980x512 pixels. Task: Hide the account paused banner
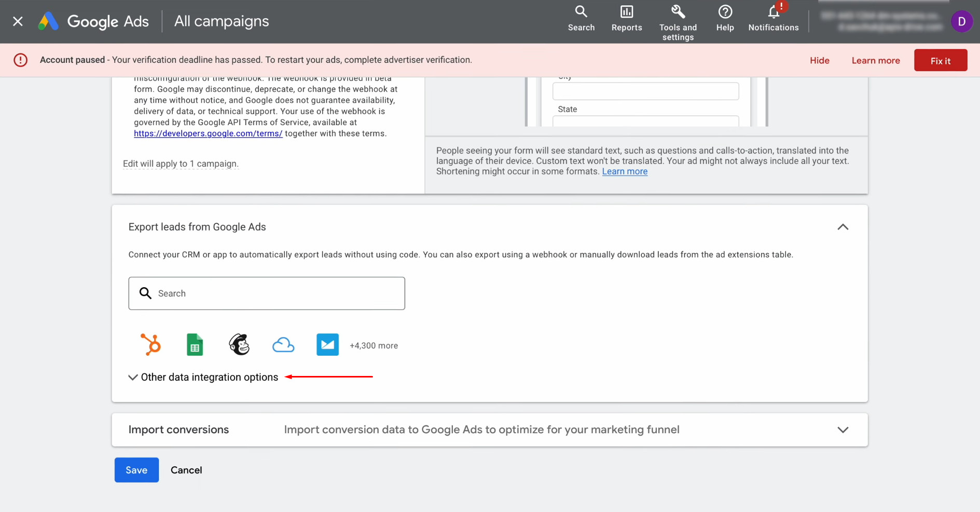coord(820,61)
